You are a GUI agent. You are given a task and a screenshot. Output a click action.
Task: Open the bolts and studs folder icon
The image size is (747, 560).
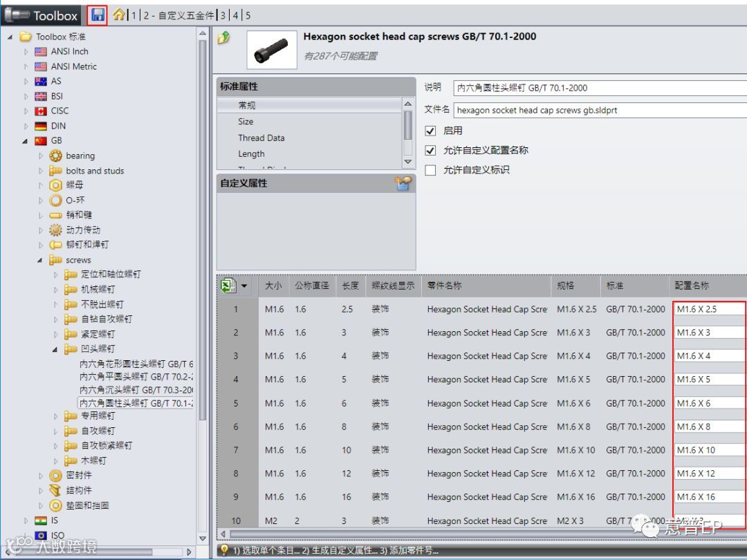coord(56,171)
